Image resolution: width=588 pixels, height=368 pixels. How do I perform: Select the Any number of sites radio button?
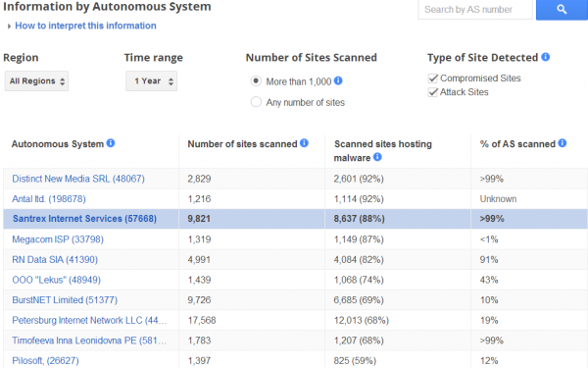256,102
